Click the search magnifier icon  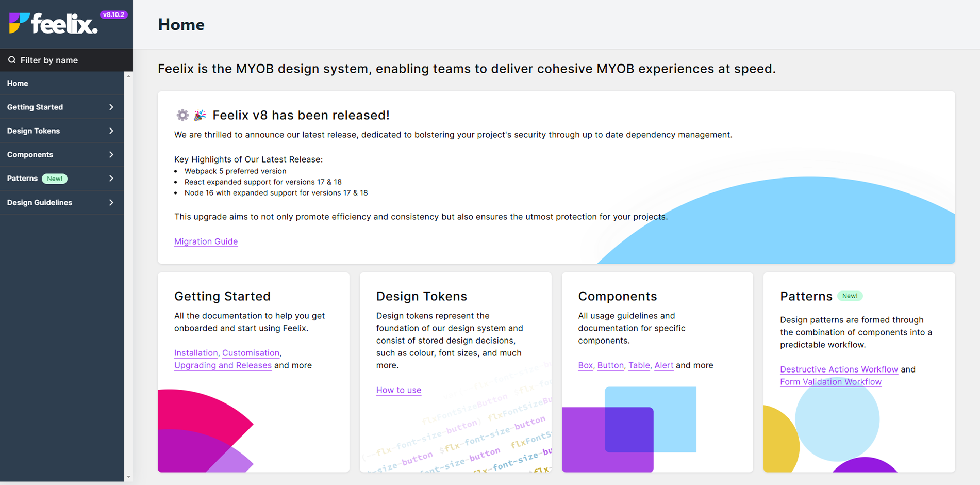pyautogui.click(x=12, y=60)
